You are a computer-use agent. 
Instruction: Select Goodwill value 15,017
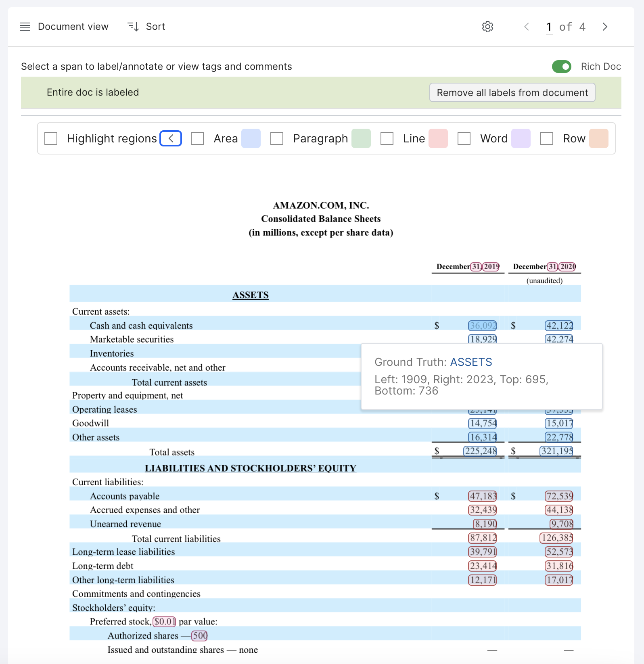(559, 423)
